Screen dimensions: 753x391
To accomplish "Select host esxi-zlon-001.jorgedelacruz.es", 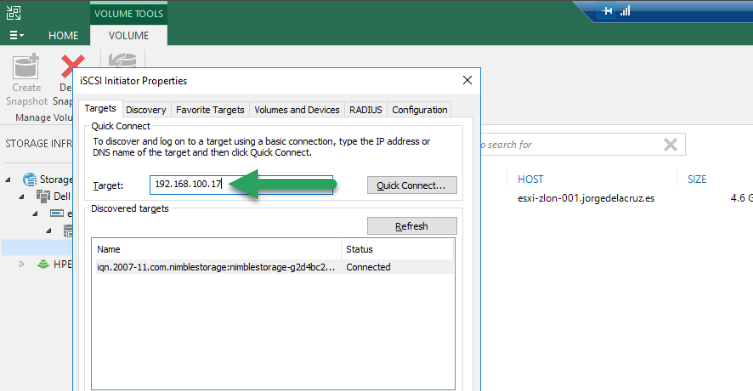I will pyautogui.click(x=585, y=198).
